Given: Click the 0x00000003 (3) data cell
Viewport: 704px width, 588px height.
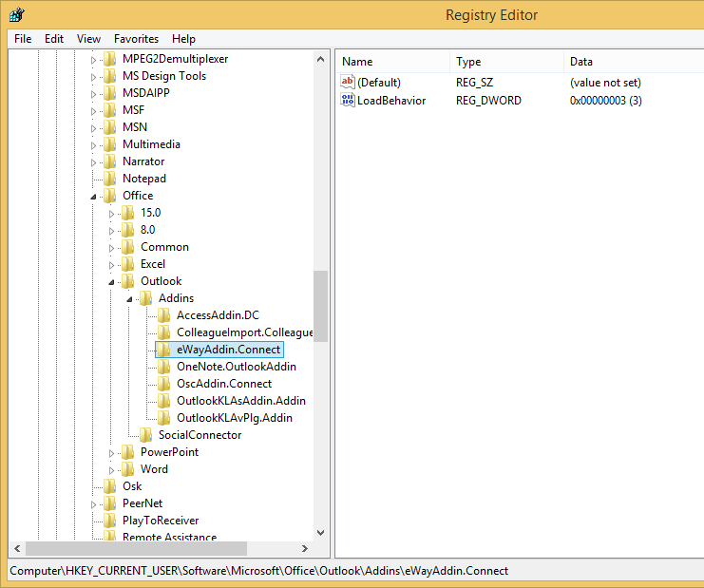Looking at the screenshot, I should pyautogui.click(x=606, y=101).
